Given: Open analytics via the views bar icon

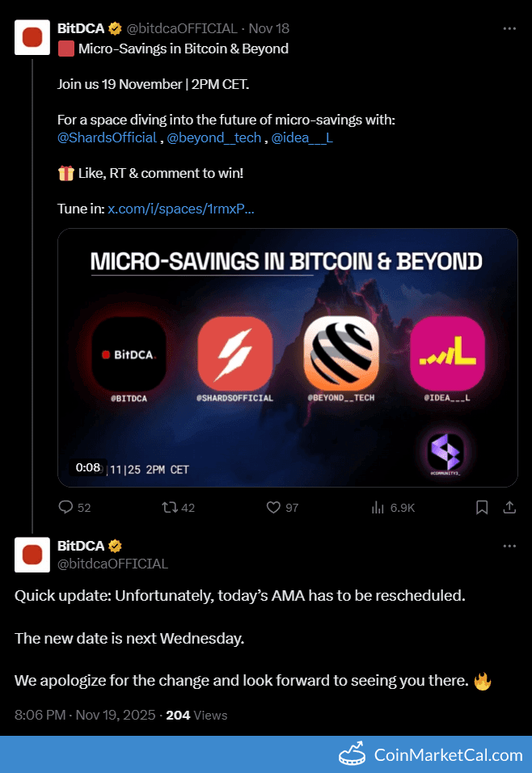Looking at the screenshot, I should [x=377, y=507].
